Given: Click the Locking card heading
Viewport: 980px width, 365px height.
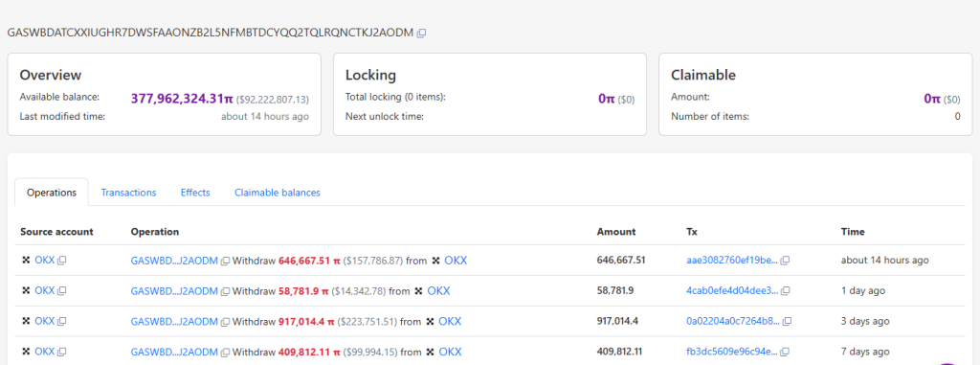Looking at the screenshot, I should pyautogui.click(x=370, y=75).
